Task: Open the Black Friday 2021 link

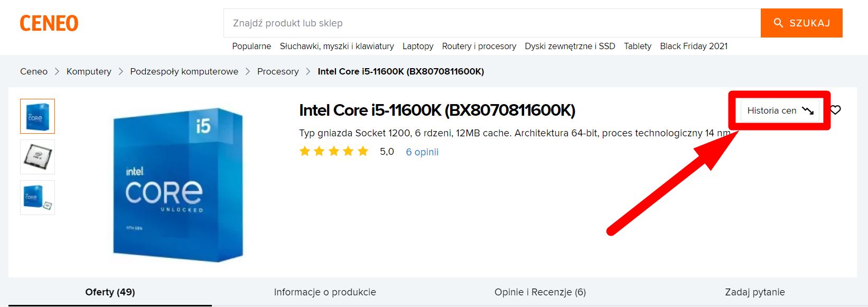Action: [694, 46]
